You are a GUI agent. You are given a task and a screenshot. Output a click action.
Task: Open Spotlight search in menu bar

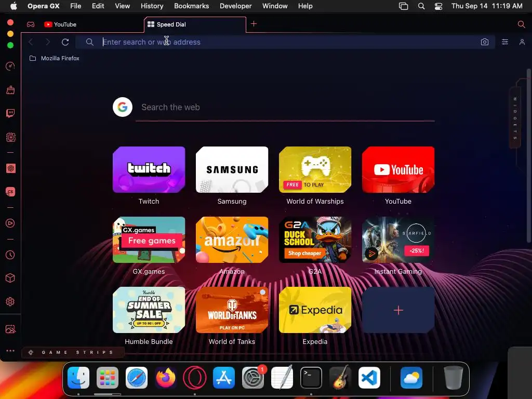point(421,6)
